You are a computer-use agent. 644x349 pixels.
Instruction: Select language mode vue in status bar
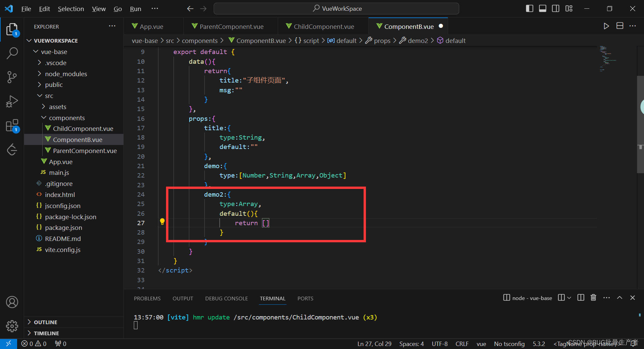481,344
